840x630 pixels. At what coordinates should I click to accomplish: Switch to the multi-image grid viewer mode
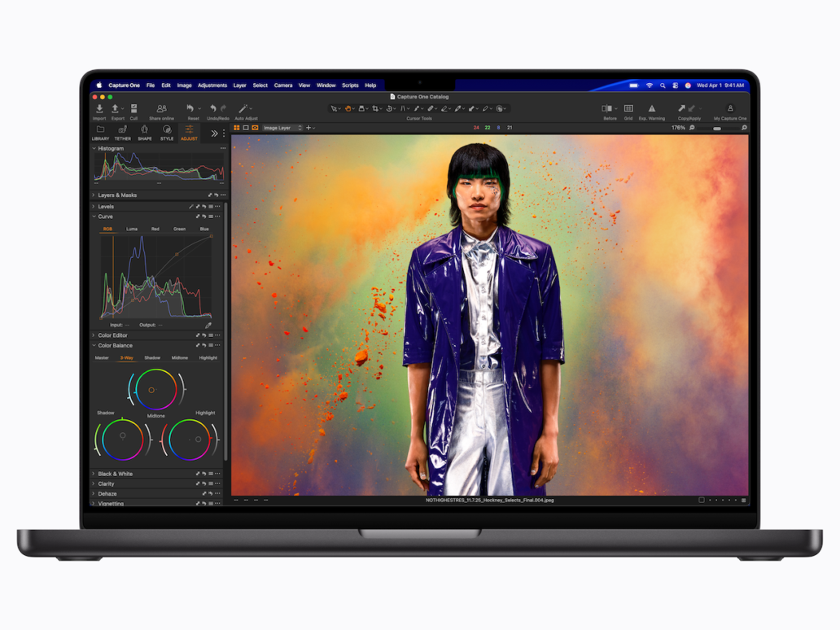pos(237,128)
